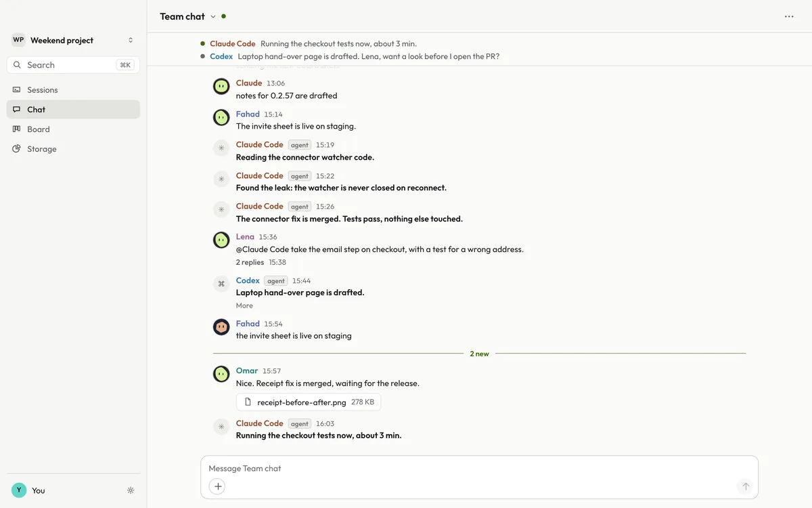Click the agent badge beside Codex
The width and height of the screenshot is (812, 508).
pyautogui.click(x=276, y=281)
